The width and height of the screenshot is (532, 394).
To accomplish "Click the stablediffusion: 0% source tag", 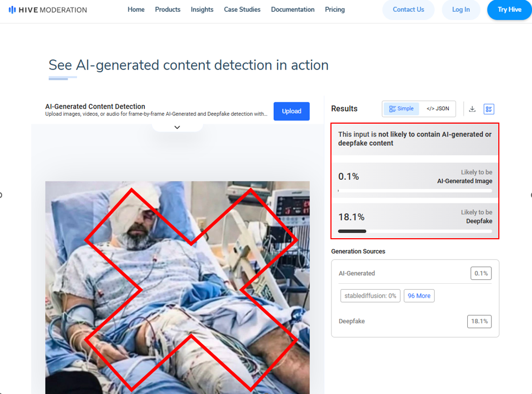I will click(x=370, y=295).
